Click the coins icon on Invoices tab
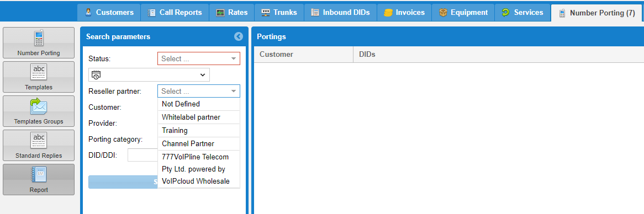This screenshot has width=644, height=214. pyautogui.click(x=388, y=13)
